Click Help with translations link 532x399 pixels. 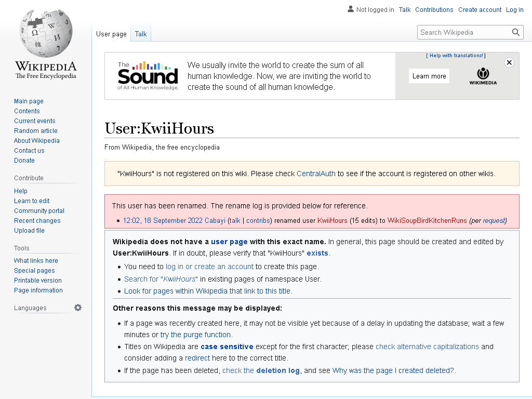click(x=456, y=55)
